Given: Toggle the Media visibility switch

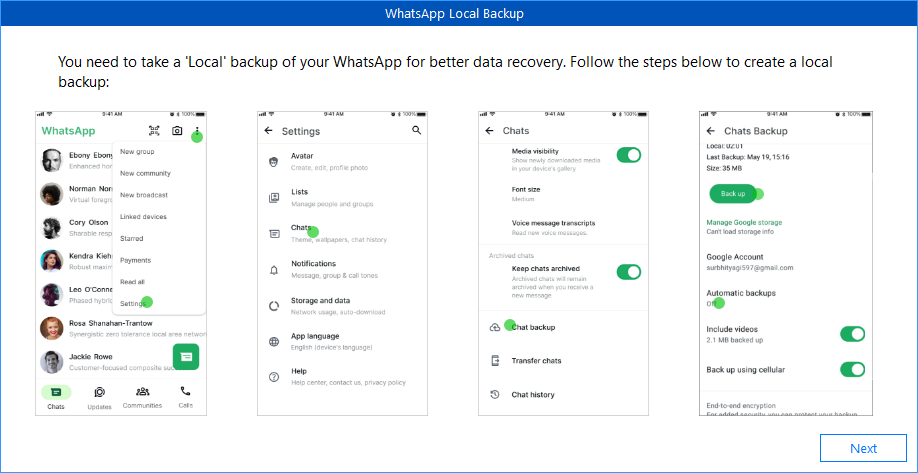Looking at the screenshot, I should pos(628,154).
